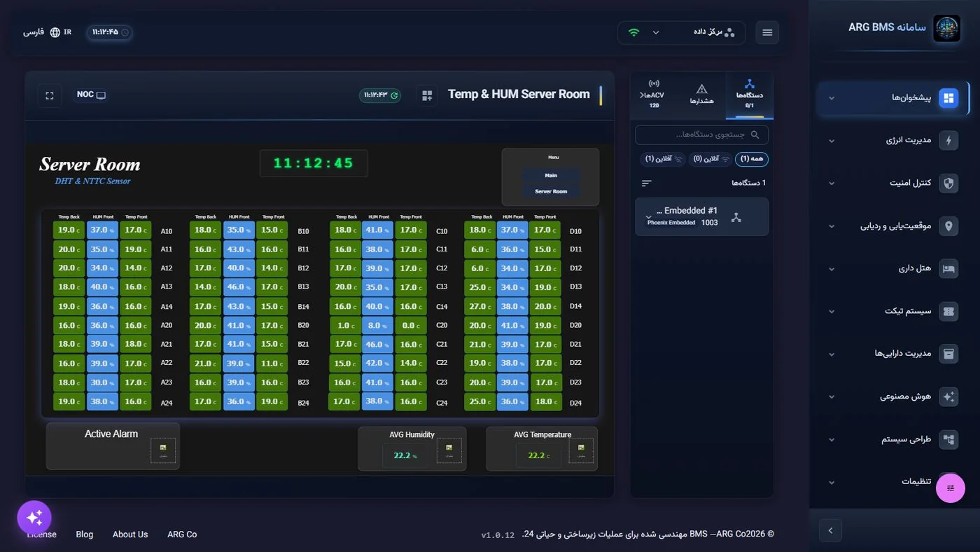This screenshot has width=980, height=552.
Task: Open the dashboard grid layout icon
Action: click(427, 95)
